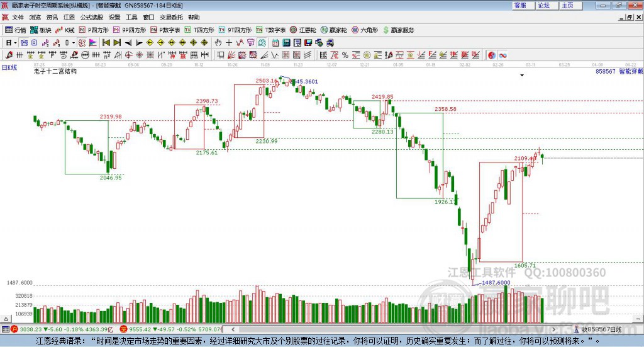The height and width of the screenshot is (347, 644).
Task: Click the n² number tool icon
Action: tap(107, 55)
